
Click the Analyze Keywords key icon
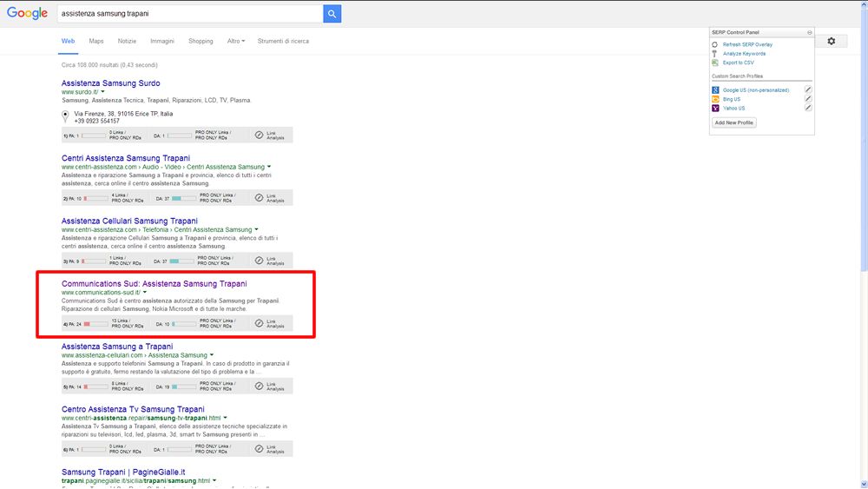click(x=714, y=54)
